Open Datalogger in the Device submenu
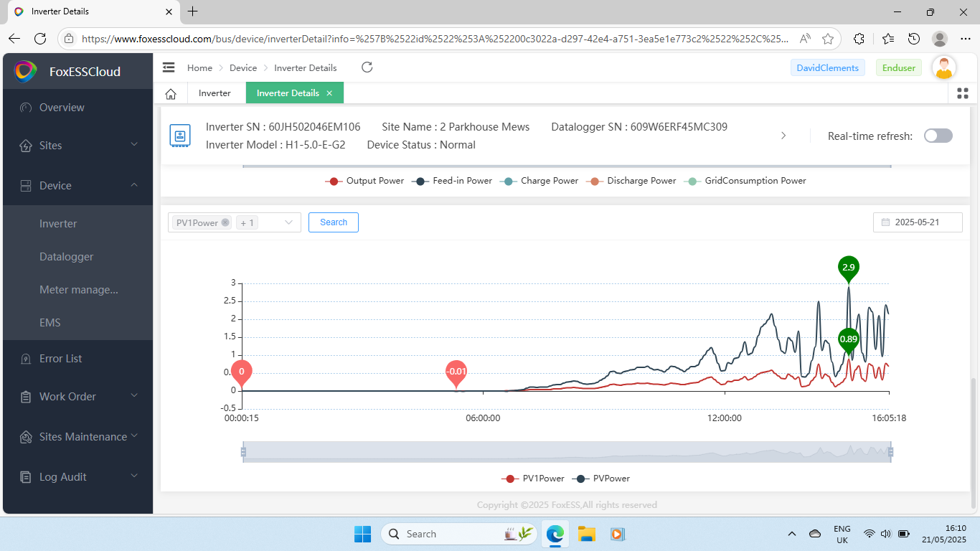980x551 pixels. [x=67, y=257]
